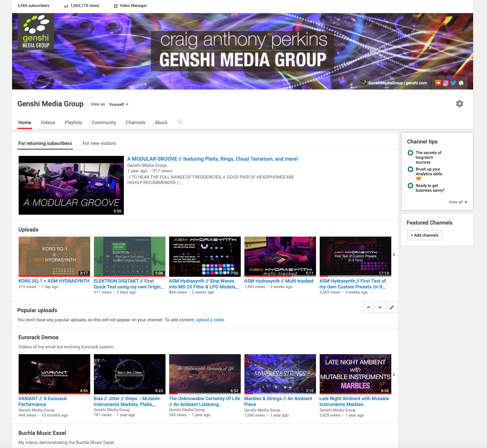487x448 pixels.
Task: Click the 'Uploads' section heading
Action: (x=28, y=230)
